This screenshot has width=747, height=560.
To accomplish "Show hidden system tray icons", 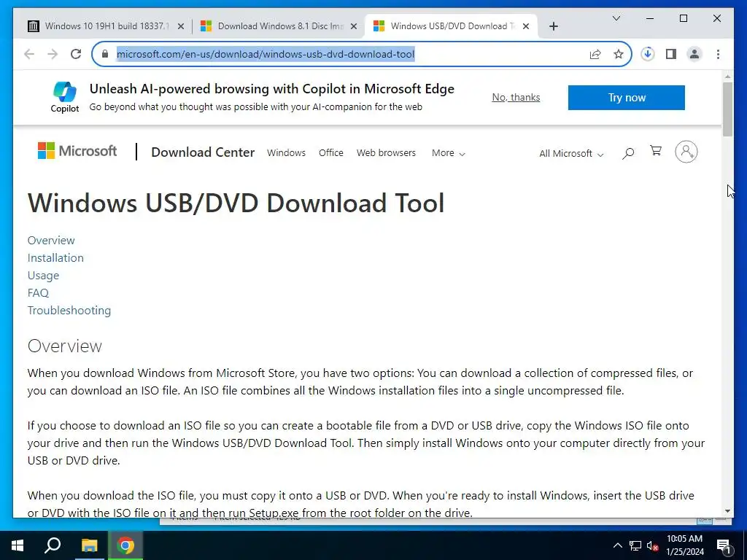I will [x=617, y=545].
